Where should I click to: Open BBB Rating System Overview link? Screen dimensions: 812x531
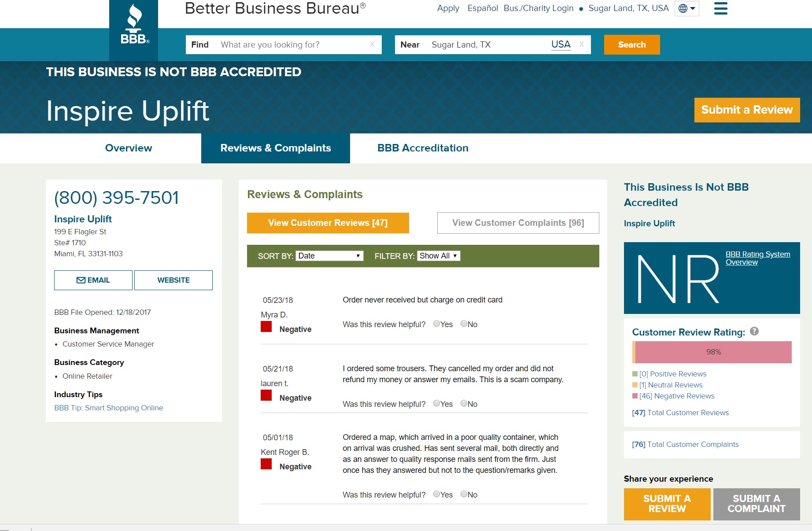[758, 258]
